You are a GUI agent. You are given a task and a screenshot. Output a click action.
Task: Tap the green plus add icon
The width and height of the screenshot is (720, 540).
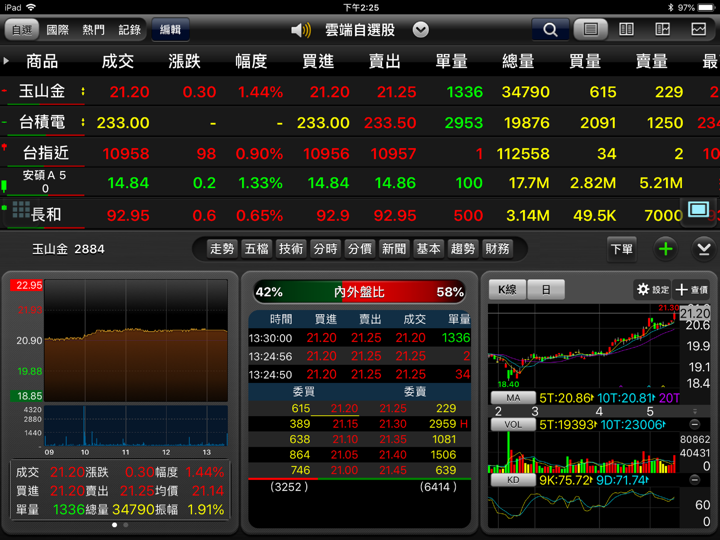666,249
